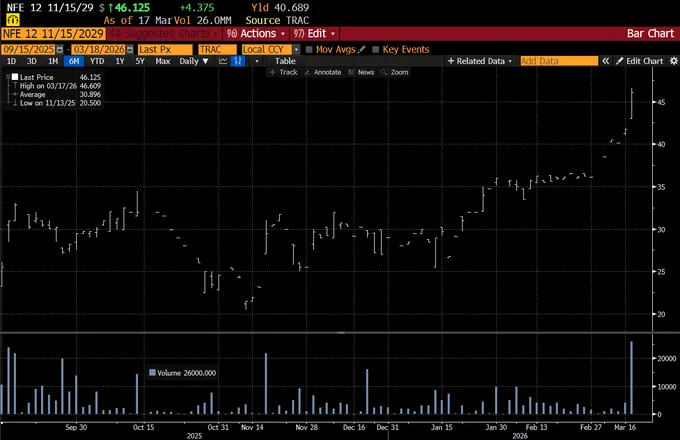Select the 1Y time range
The height and width of the screenshot is (440, 680).
pos(120,61)
